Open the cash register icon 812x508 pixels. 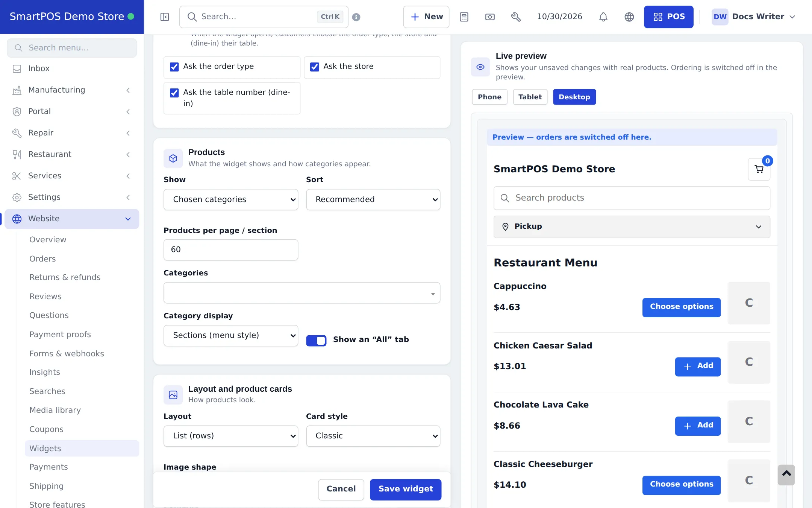[x=490, y=17]
